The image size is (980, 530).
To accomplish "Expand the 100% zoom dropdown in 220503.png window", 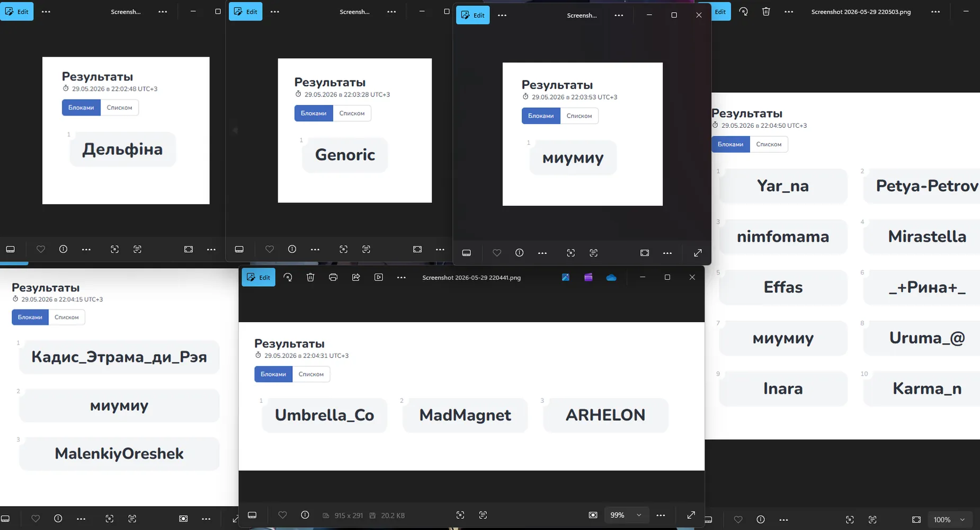I will click(963, 520).
